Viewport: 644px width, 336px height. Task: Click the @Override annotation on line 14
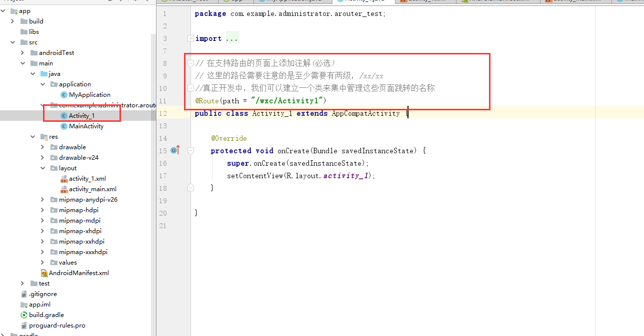(228, 138)
